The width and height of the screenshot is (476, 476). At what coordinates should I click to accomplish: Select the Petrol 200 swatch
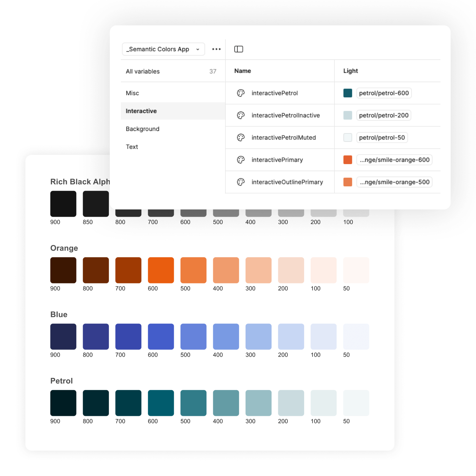(x=291, y=403)
